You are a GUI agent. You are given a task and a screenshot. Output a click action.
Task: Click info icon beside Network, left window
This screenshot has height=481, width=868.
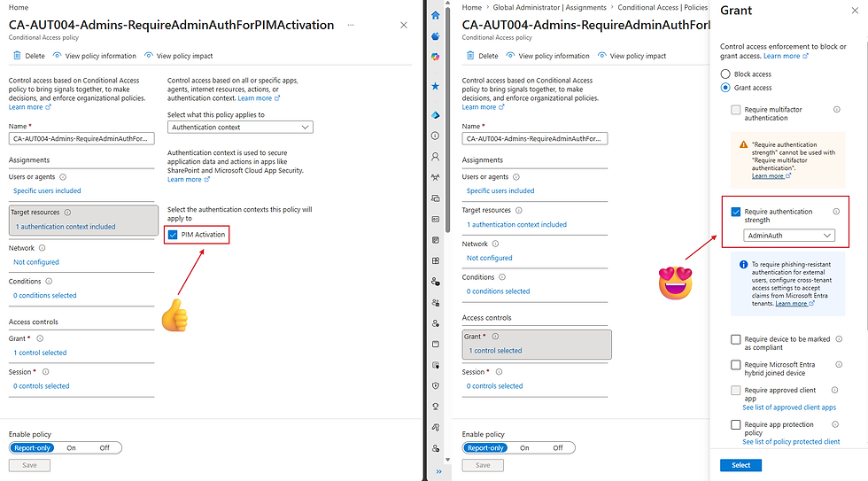43,248
